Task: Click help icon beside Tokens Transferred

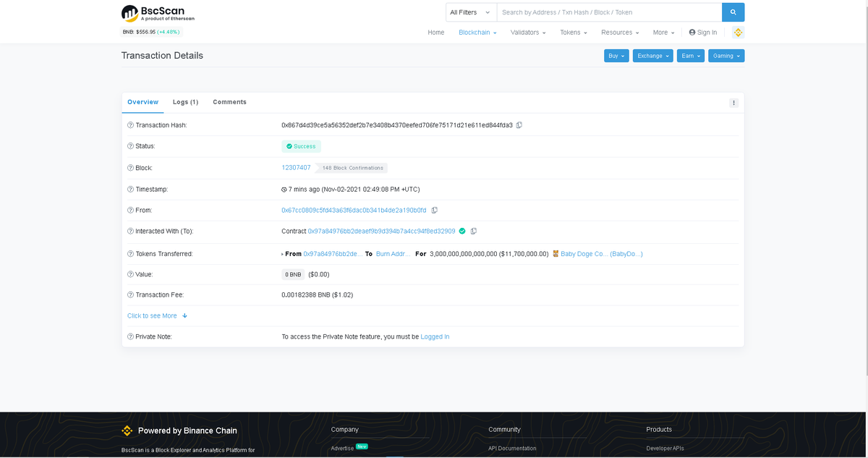Action: (130, 254)
